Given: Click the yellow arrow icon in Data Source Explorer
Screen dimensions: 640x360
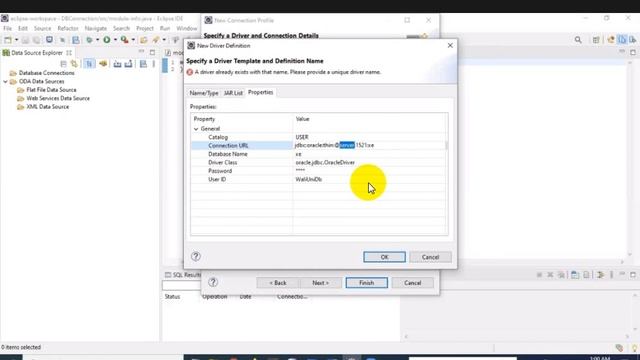Looking at the screenshot, I should point(103,64).
